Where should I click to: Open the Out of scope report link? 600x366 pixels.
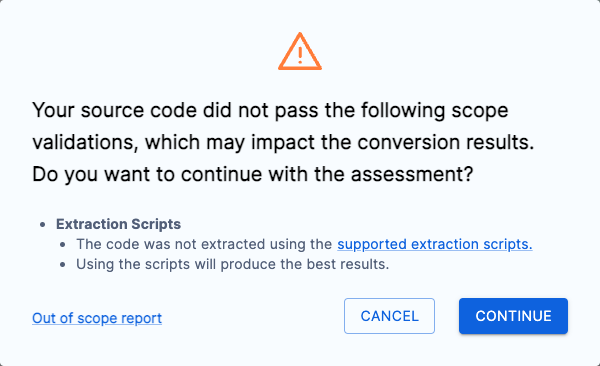[97, 318]
